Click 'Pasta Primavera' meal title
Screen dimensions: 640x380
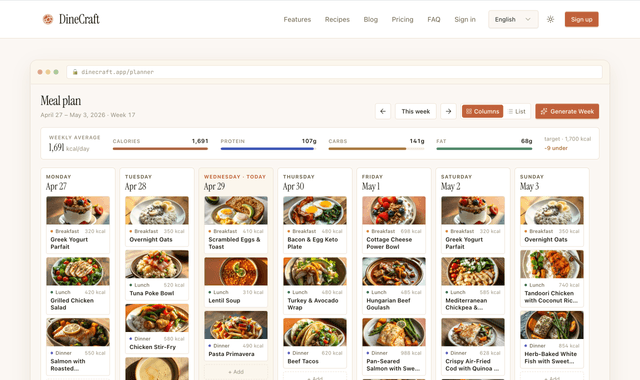[x=231, y=354]
